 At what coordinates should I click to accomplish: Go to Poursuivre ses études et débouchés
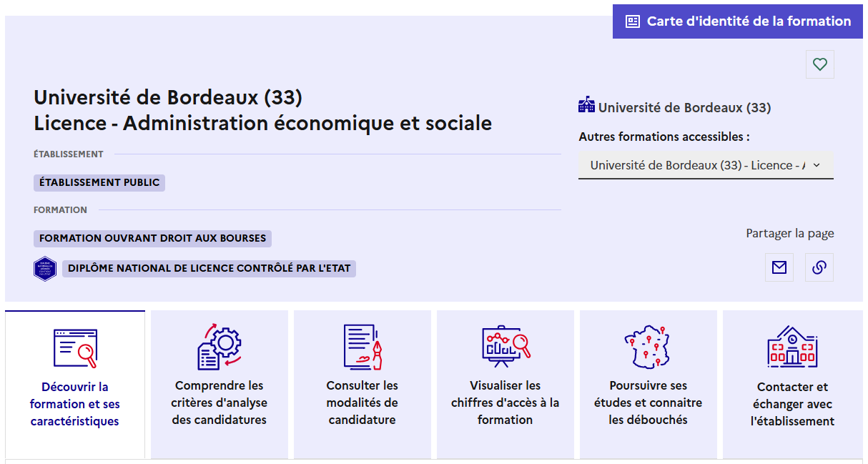pyautogui.click(x=648, y=402)
